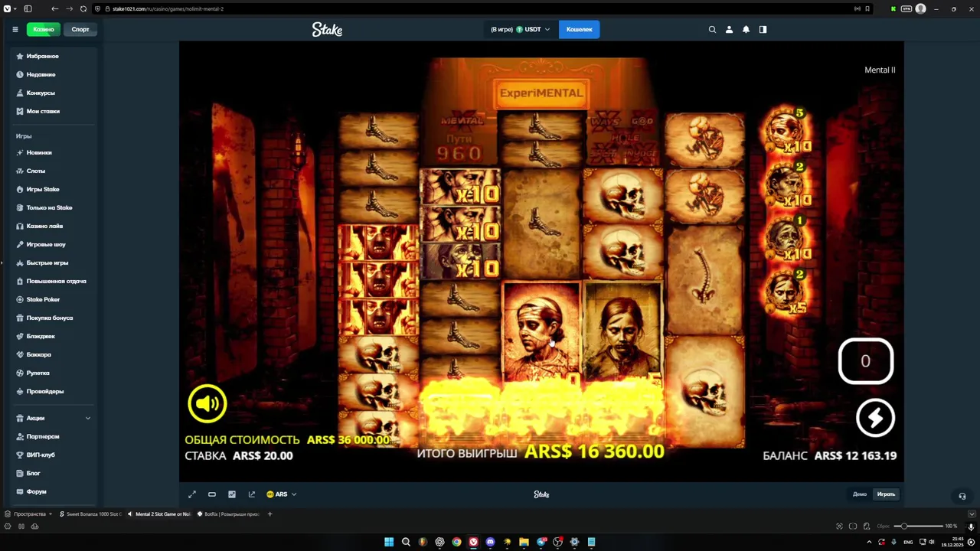Open Казино лайв category
The height and width of the screenshot is (551, 980).
point(54,226)
